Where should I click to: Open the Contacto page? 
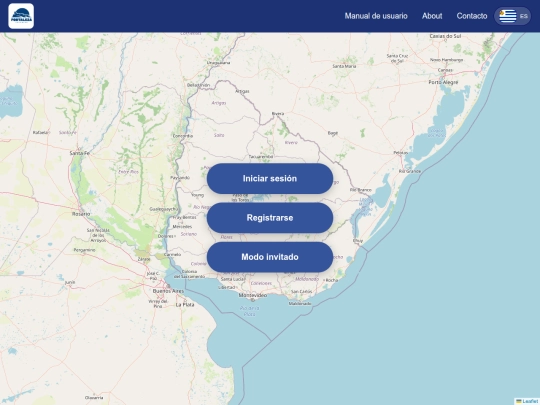[x=472, y=16]
